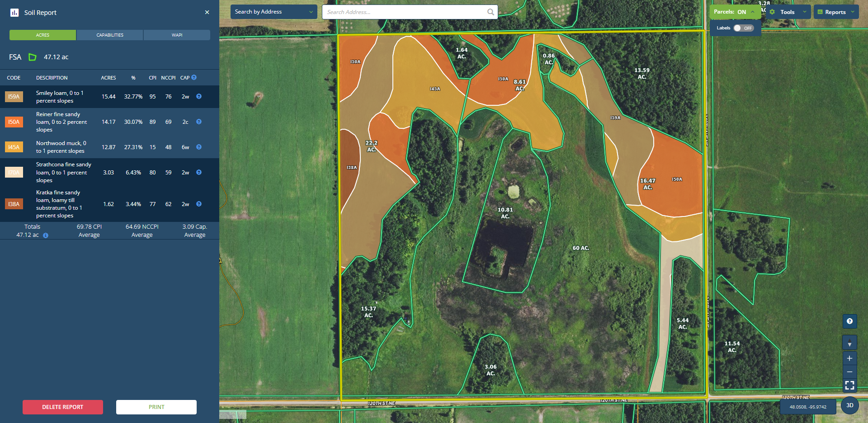868x423 pixels.
Task: Open the Search by Address dropdown
Action: pos(273,12)
